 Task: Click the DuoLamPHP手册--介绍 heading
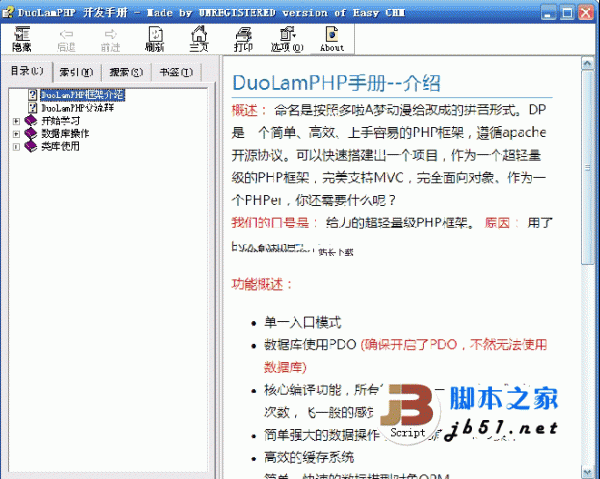click(x=336, y=83)
